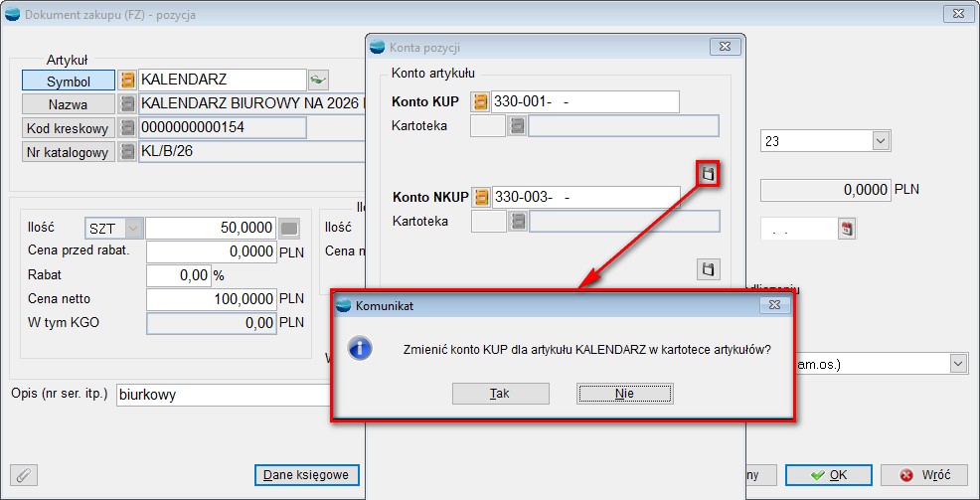980x500 pixels.
Task: Click save disk icon below Konto NKUP Kartoteka
Action: (709, 268)
